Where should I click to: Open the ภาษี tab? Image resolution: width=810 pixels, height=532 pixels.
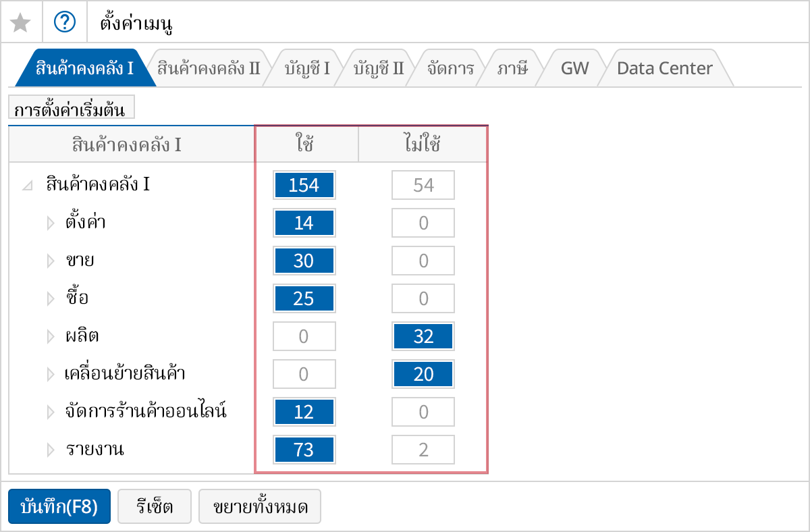pyautogui.click(x=513, y=67)
